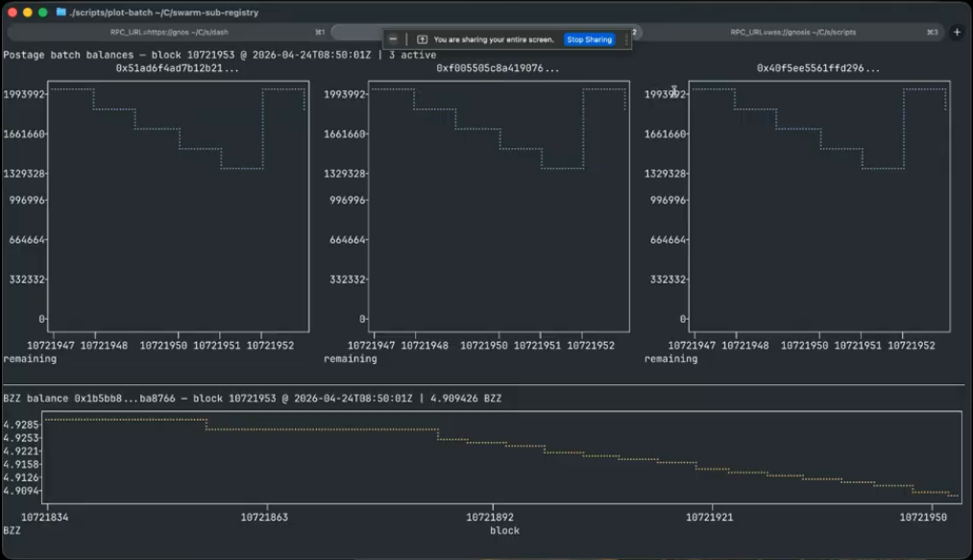Click the green zoom window button
Viewport: 973px width, 560px height.
click(43, 12)
